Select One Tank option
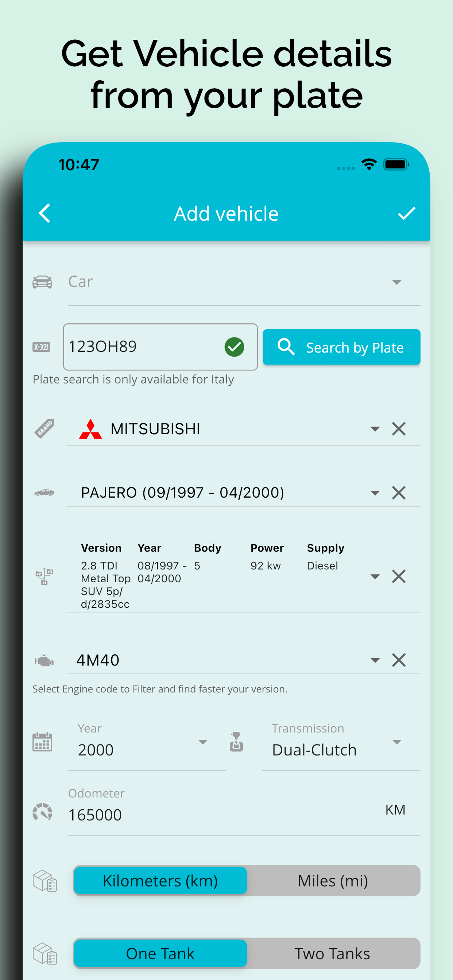This screenshot has height=980, width=453. (x=160, y=953)
